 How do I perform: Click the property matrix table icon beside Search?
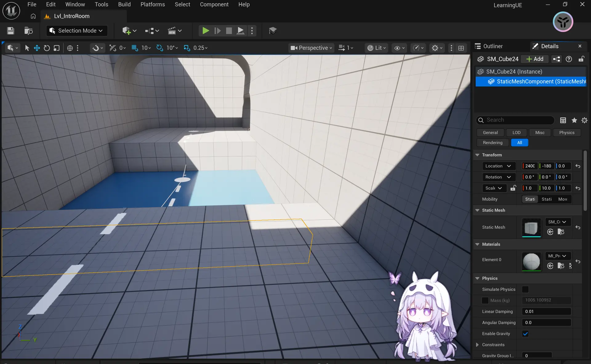pyautogui.click(x=563, y=120)
